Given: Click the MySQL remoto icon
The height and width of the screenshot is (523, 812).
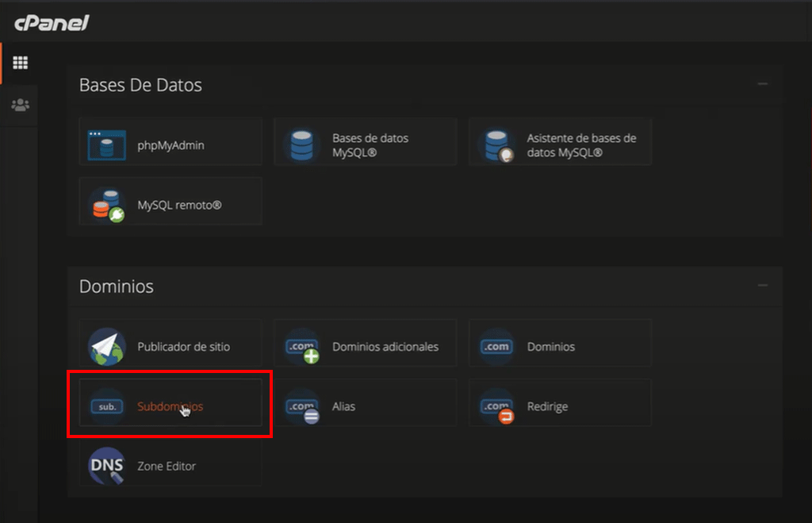Looking at the screenshot, I should click(108, 206).
